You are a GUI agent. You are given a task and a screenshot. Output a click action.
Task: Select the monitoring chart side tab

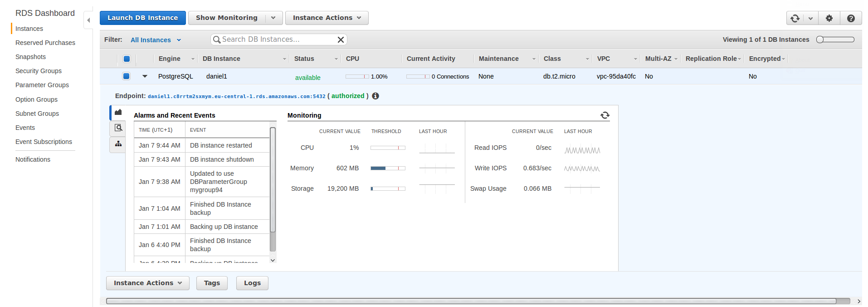(118, 112)
